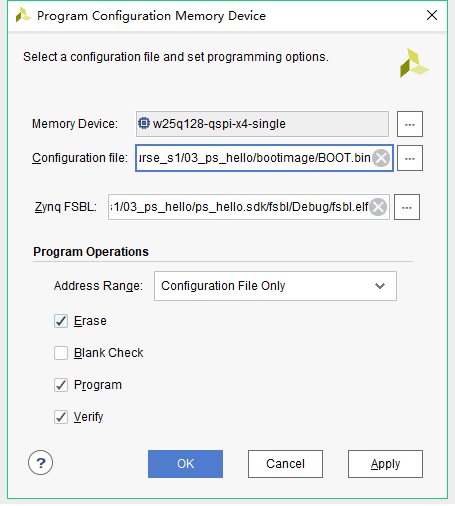Browse for Configuration file with ellipsis button

pyautogui.click(x=410, y=158)
